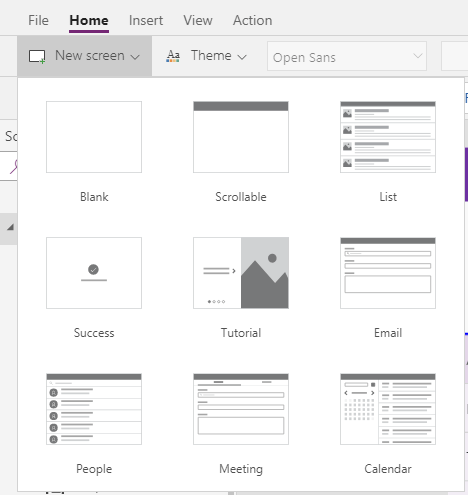
Task: Click the Blank label
Action: coord(94,197)
